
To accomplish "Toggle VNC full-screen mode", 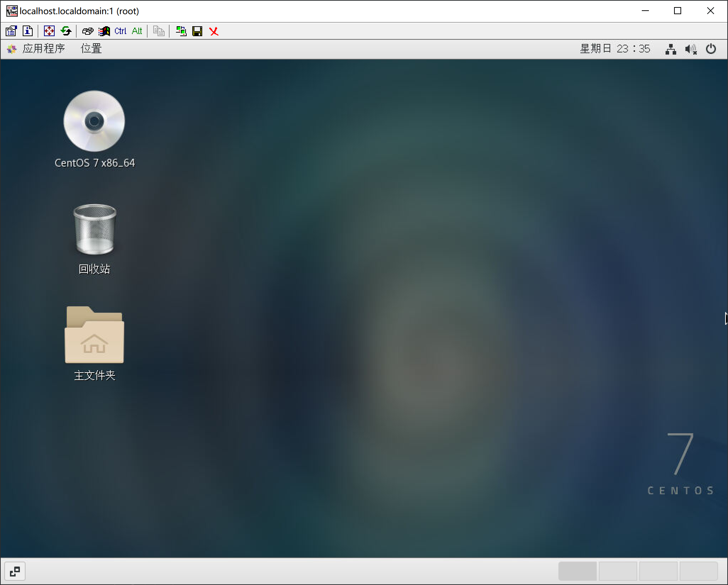I will (x=49, y=31).
